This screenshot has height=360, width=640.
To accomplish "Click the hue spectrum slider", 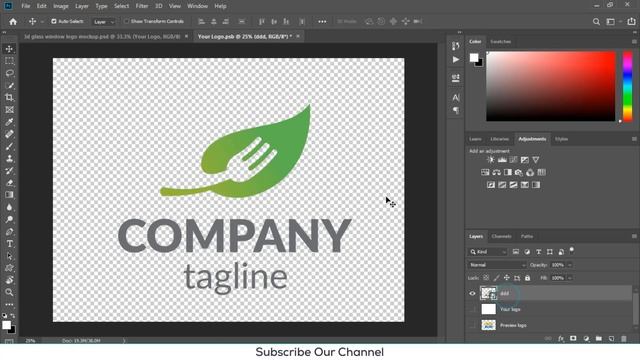I will [628, 87].
